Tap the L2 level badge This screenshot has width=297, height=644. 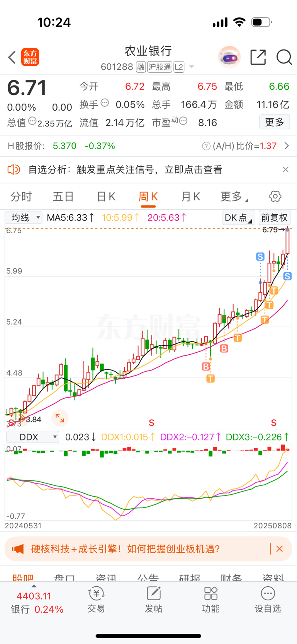(x=179, y=67)
